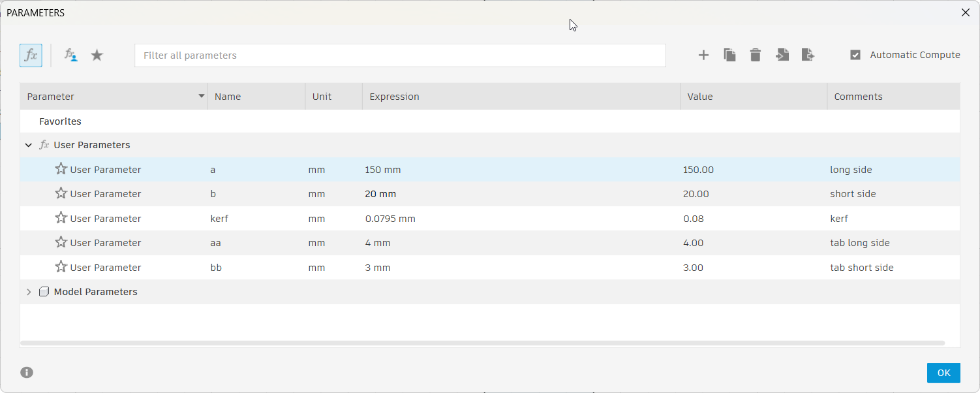Click the export parameters icon

pyautogui.click(x=808, y=55)
